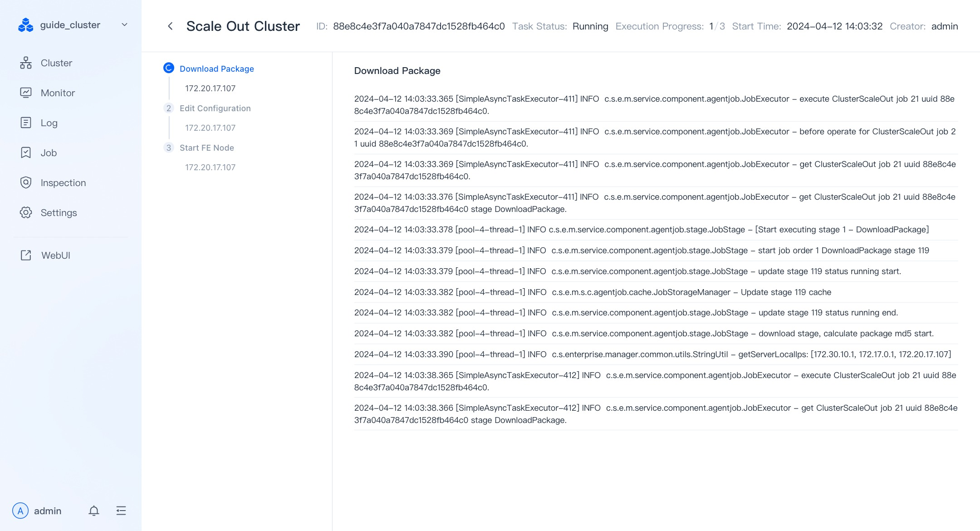Select the Download Package step
Screen dimensions: 980x531
click(x=217, y=69)
